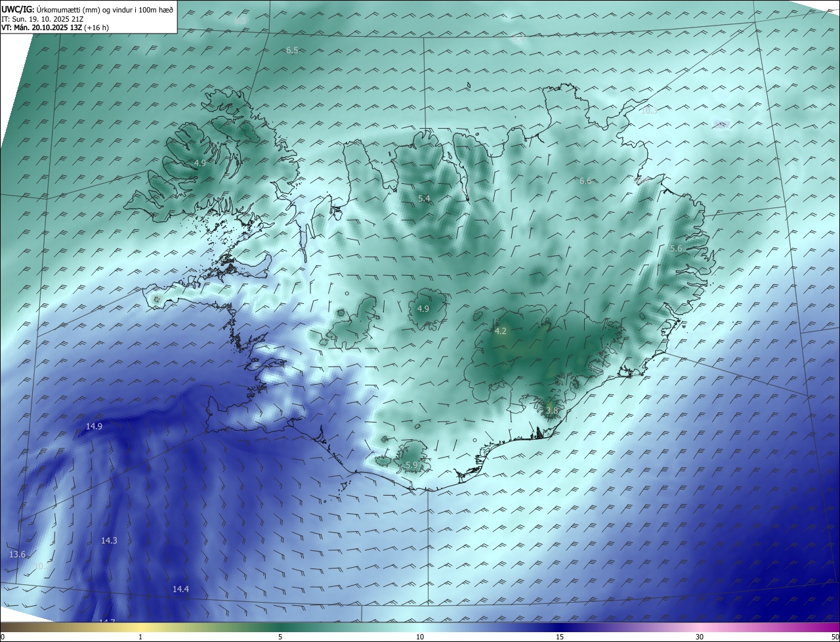Click the 14.4 value label over the sea
840x642 pixels.
tap(180, 589)
